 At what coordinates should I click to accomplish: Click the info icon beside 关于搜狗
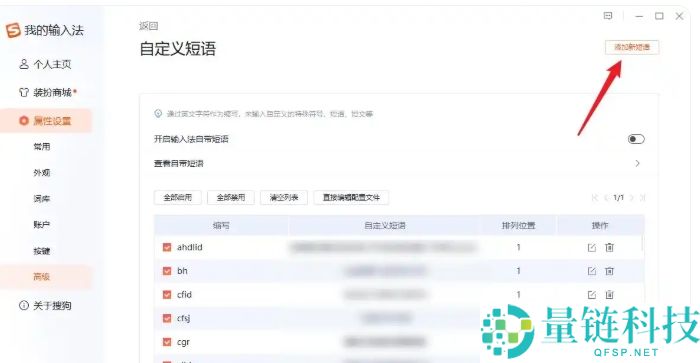point(24,305)
